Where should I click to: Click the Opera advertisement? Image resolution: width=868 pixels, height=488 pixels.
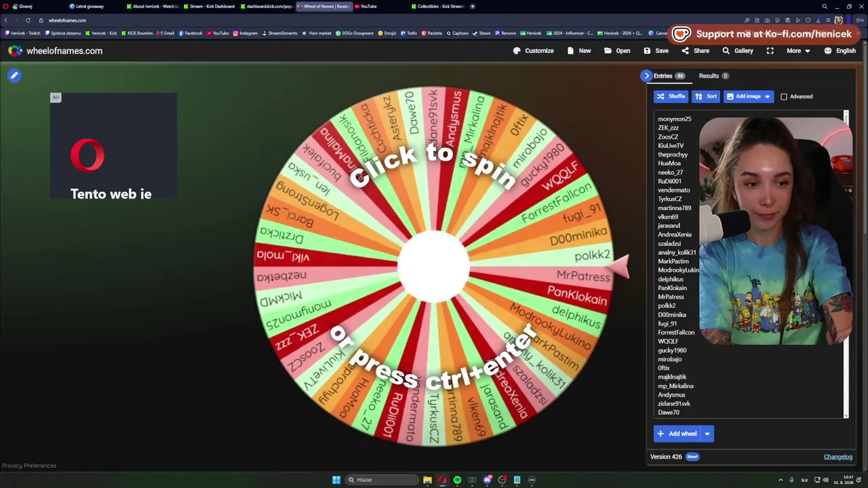pos(113,146)
